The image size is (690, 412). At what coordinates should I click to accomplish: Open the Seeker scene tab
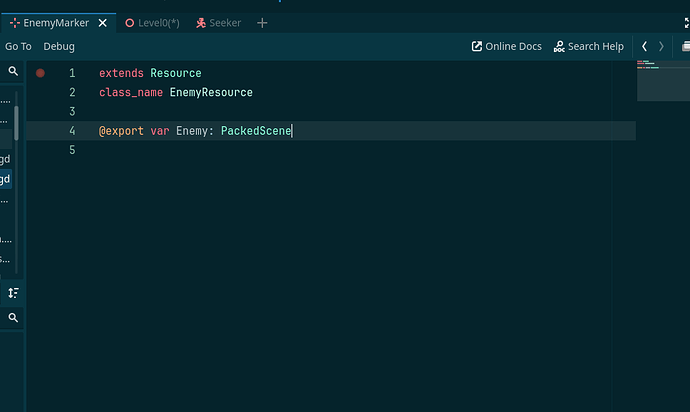tap(219, 23)
